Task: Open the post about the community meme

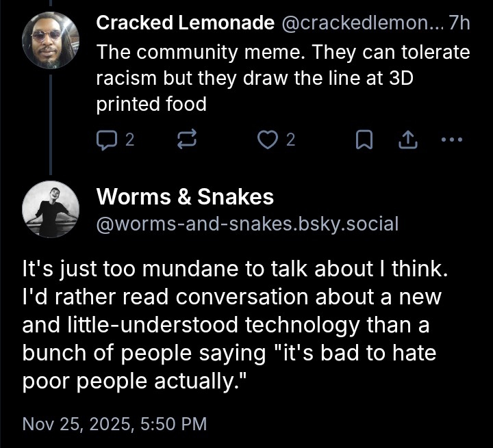Action: click(282, 78)
